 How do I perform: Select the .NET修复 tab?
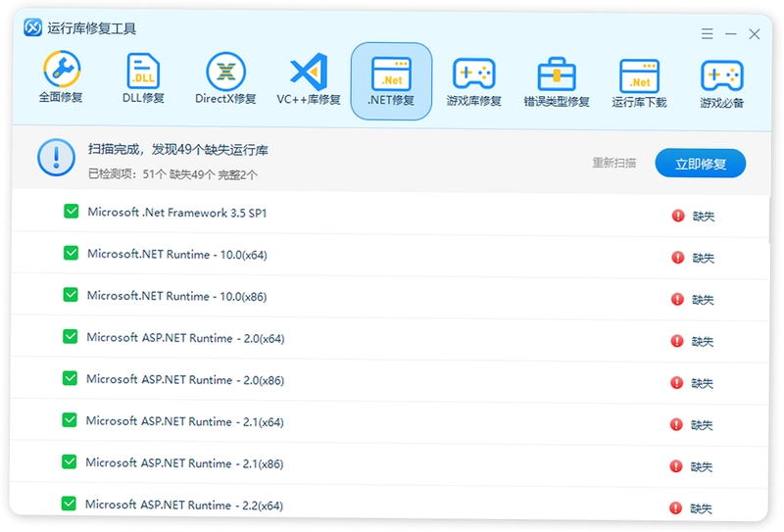(x=391, y=81)
